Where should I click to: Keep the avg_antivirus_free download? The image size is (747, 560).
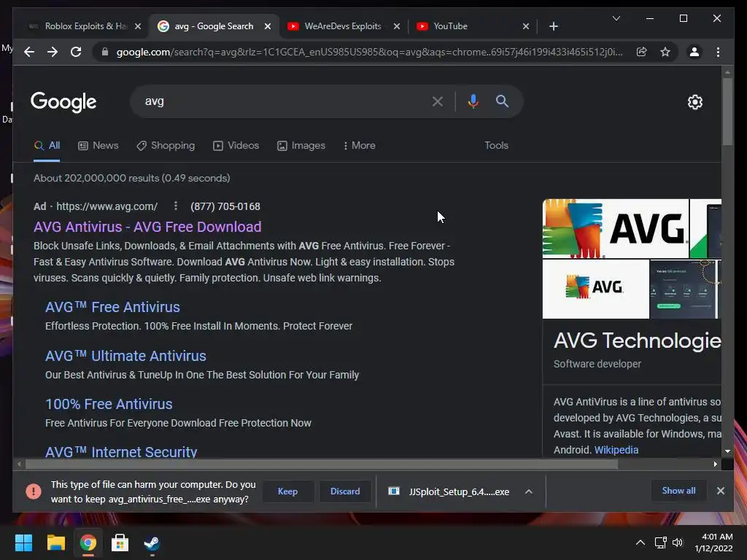[287, 491]
